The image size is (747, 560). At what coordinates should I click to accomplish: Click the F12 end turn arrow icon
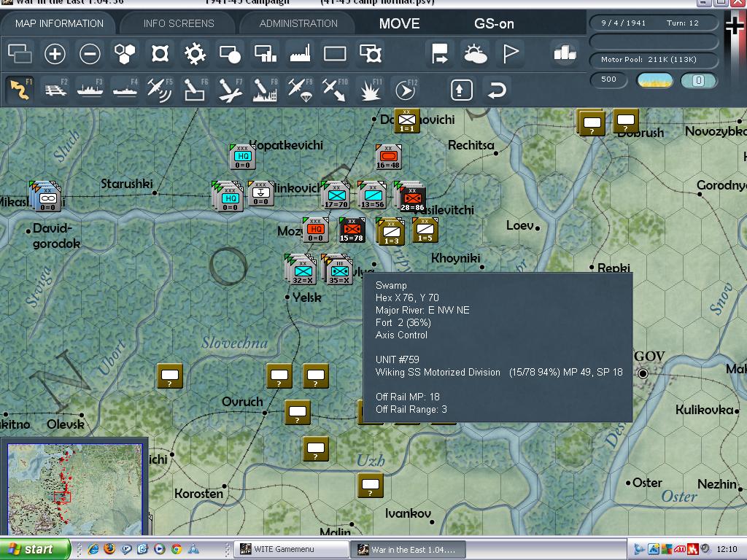pos(406,90)
